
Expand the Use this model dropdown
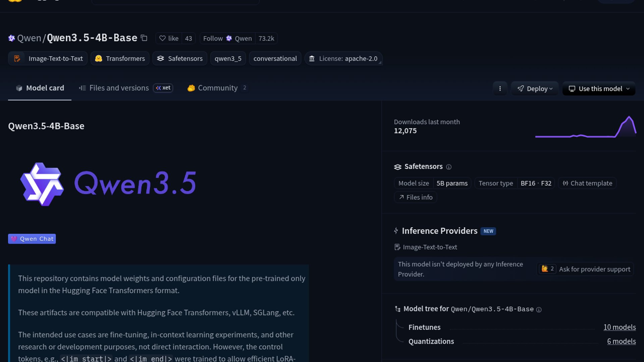pyautogui.click(x=599, y=88)
